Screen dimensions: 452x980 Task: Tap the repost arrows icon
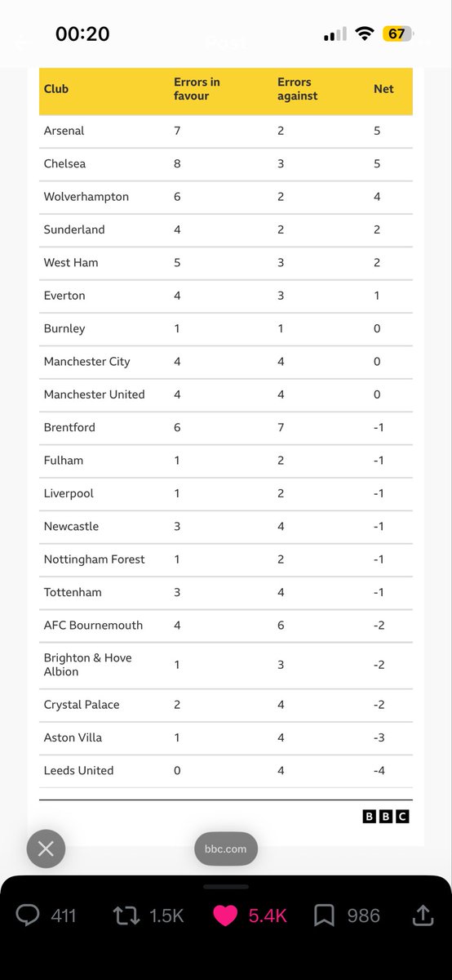coord(126,915)
